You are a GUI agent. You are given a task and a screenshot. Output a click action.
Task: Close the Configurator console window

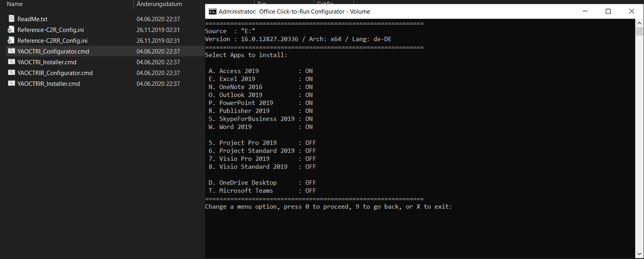[x=631, y=11]
